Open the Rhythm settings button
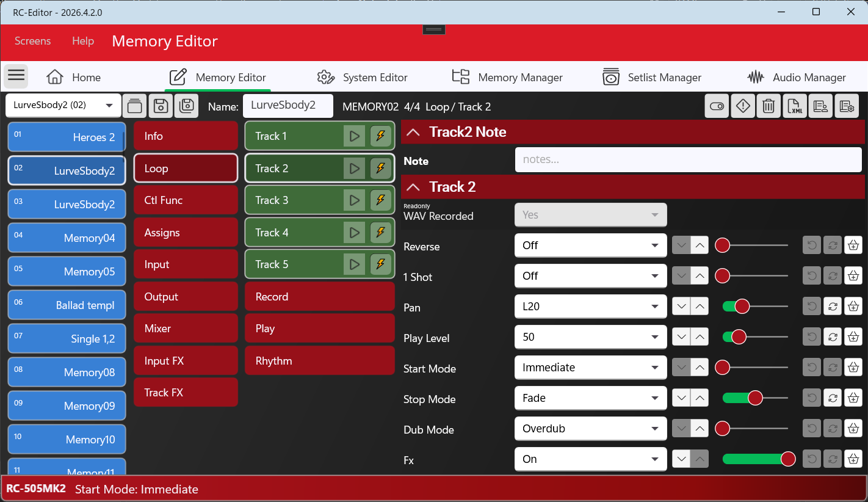This screenshot has width=868, height=502. click(x=320, y=361)
